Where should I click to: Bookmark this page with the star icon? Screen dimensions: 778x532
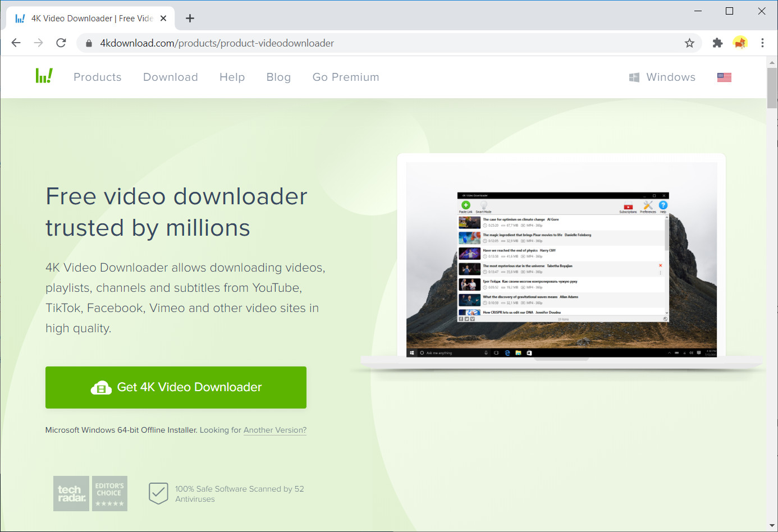coord(689,43)
